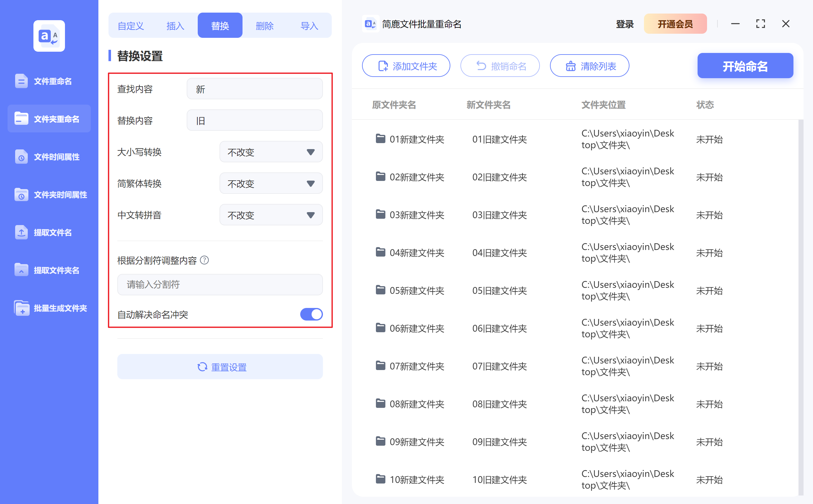Disable the 自动解决命名冲突 toggle
Image resolution: width=813 pixels, height=504 pixels.
click(x=311, y=314)
